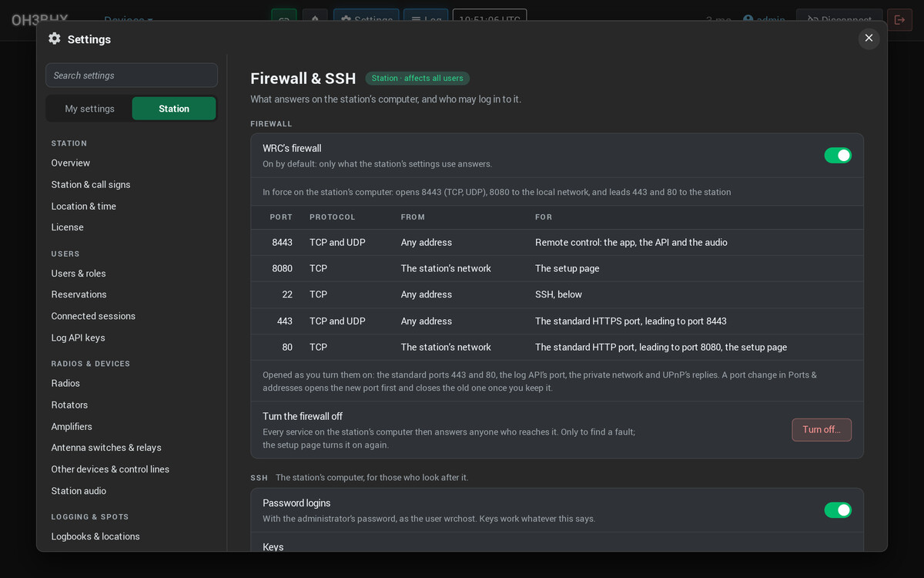Click the PROTOCOL column header

pyautogui.click(x=333, y=217)
